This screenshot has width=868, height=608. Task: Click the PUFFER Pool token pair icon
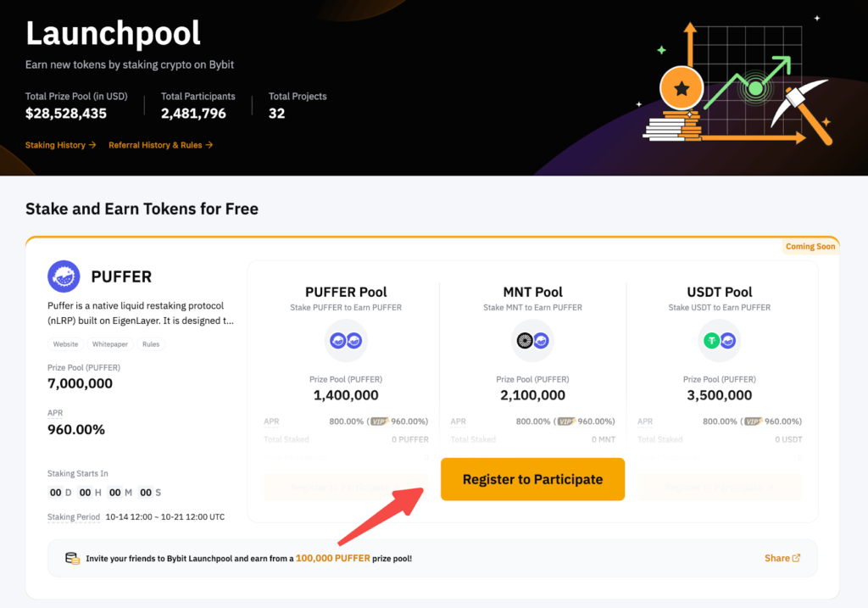point(346,341)
